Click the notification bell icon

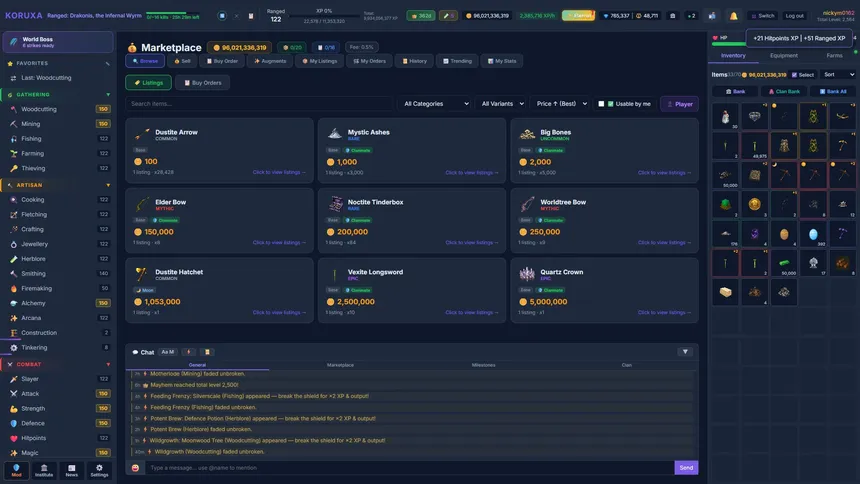click(733, 16)
